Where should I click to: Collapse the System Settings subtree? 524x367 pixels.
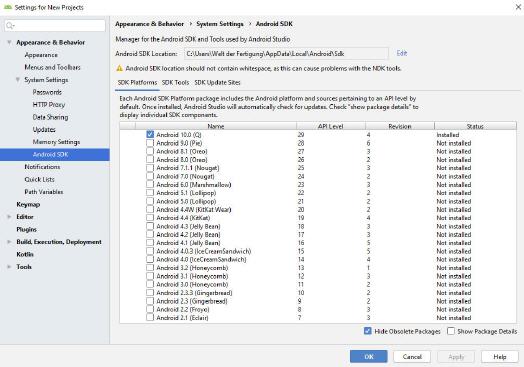click(18, 80)
